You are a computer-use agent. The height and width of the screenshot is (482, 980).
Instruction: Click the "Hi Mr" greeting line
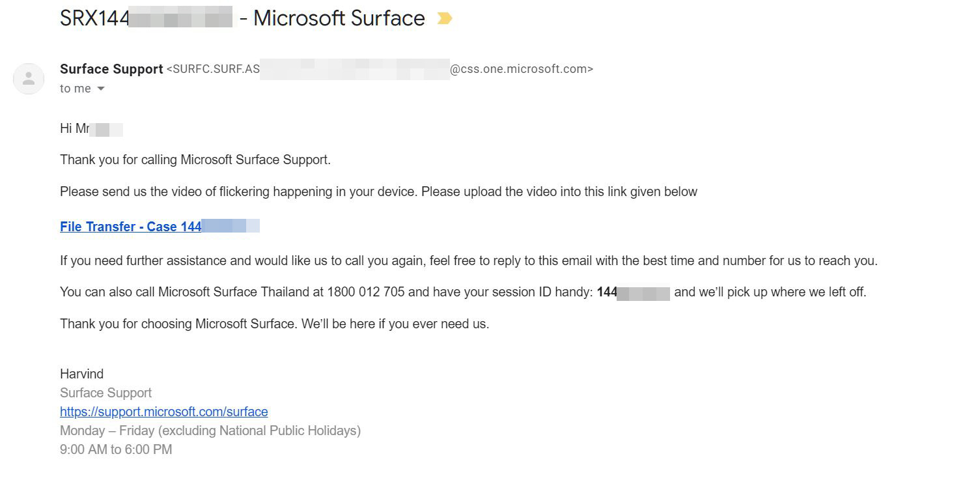pyautogui.click(x=91, y=128)
